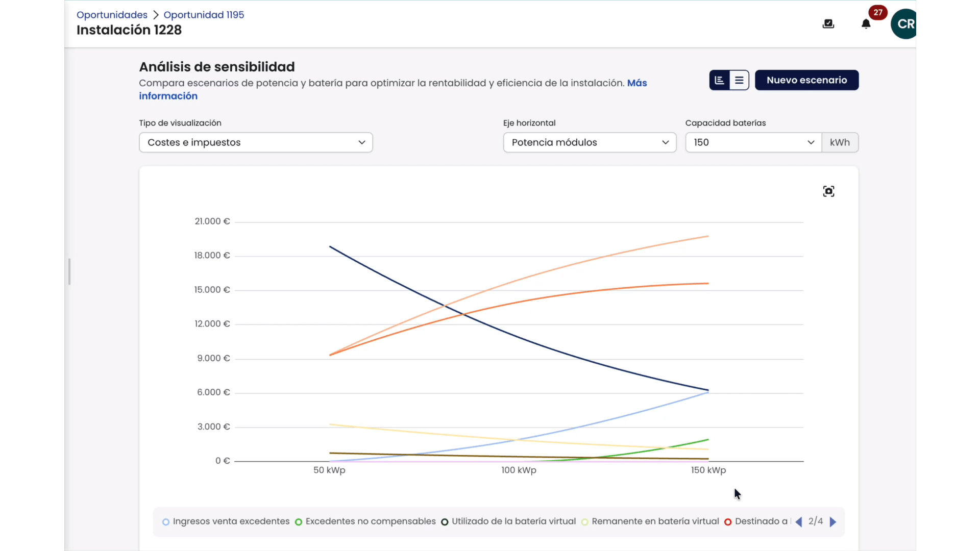The image size is (980, 551).
Task: Click the Instalación 1228 title
Action: tap(129, 30)
